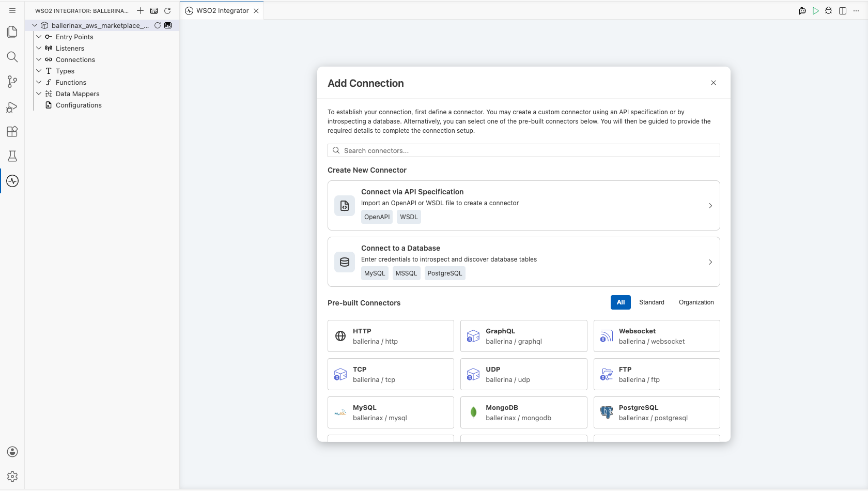Add a new item with the plus icon
868x491 pixels.
point(140,10)
